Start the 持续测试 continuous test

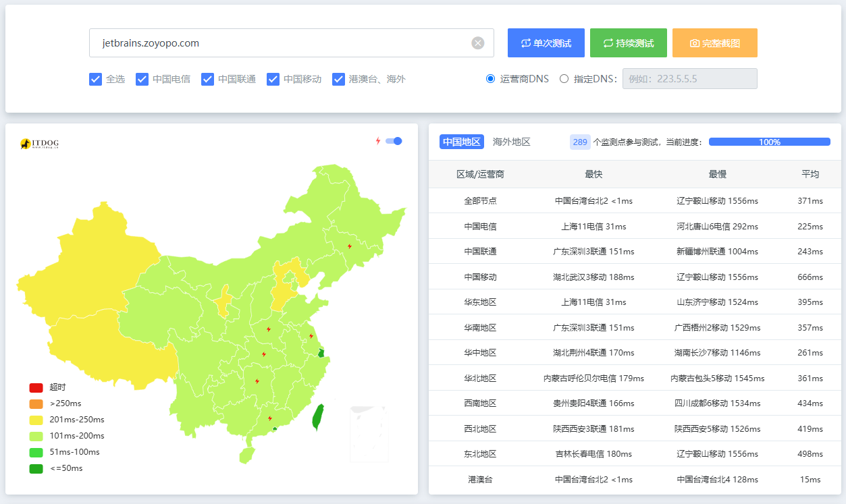(629, 43)
